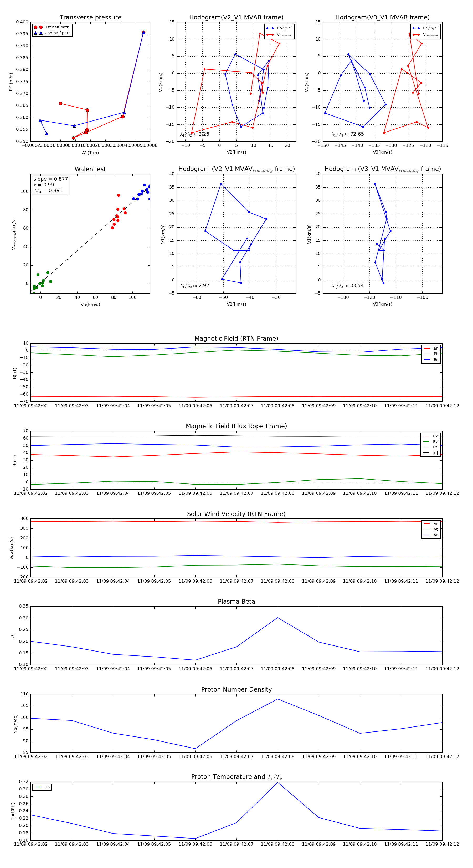
Task: Select the 'Vn' legend entry
Action: tap(431, 535)
